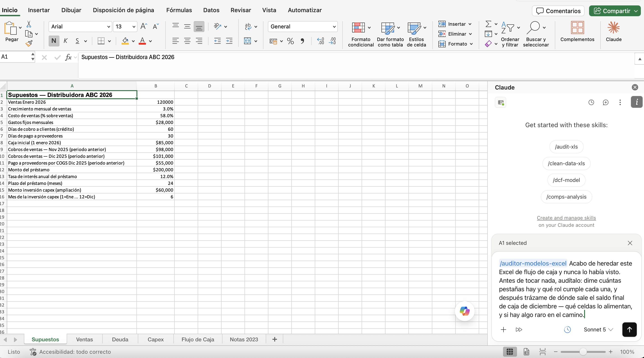Click the A1 name box field
644x358 pixels.
15,57
